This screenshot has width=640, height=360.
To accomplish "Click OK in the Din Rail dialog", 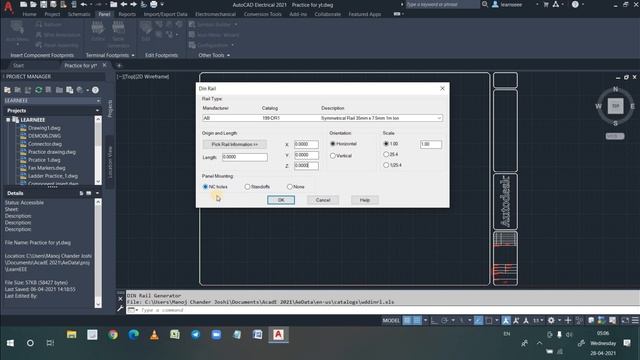I will tap(281, 200).
